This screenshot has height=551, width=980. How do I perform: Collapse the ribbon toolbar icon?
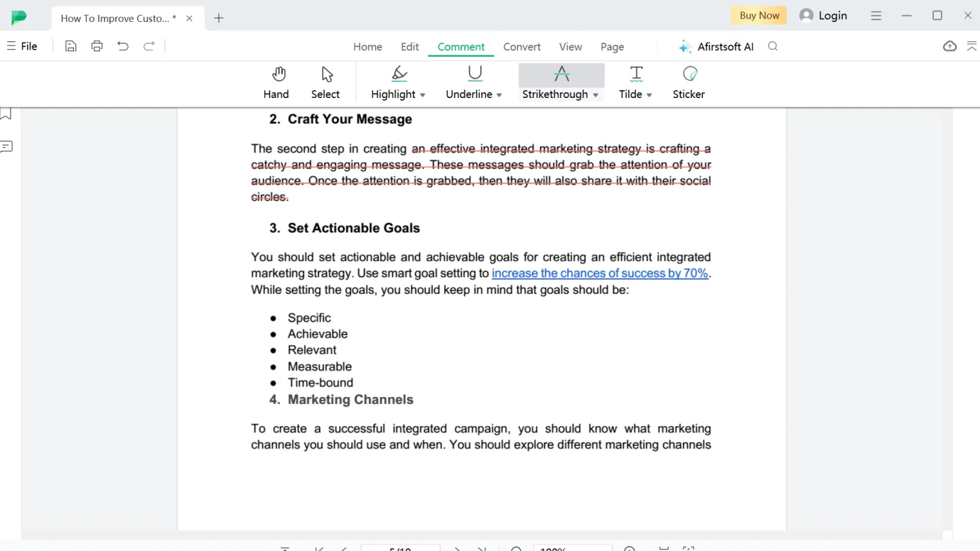click(972, 46)
